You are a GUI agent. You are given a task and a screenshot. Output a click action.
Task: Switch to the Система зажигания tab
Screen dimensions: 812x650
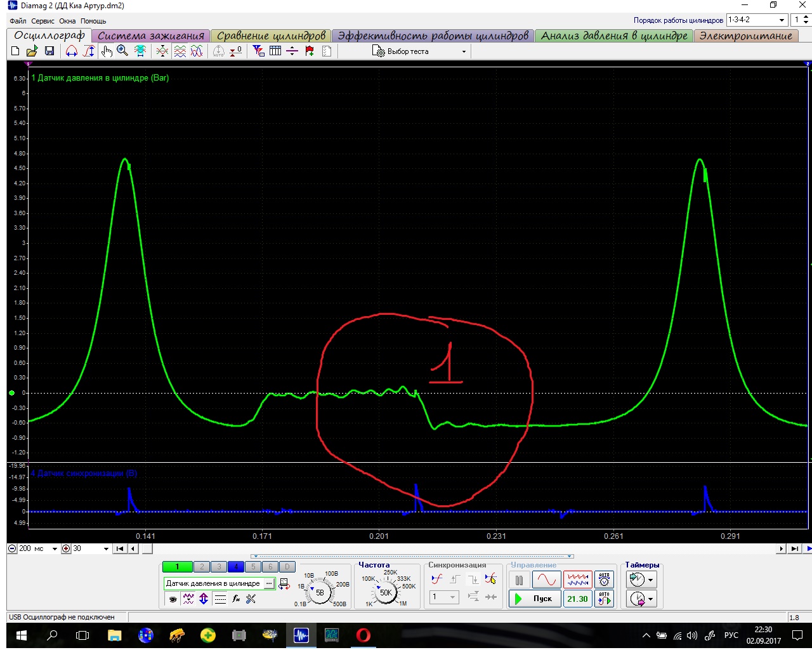151,36
